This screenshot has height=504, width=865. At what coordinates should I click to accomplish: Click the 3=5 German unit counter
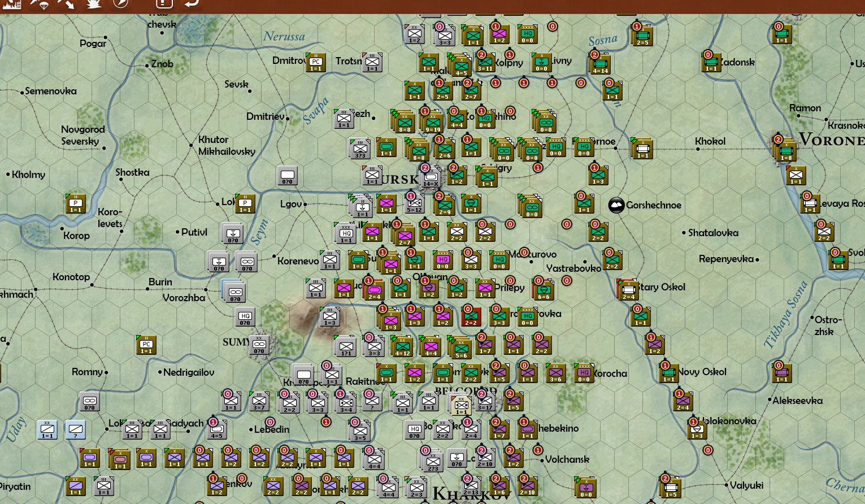coord(360,431)
